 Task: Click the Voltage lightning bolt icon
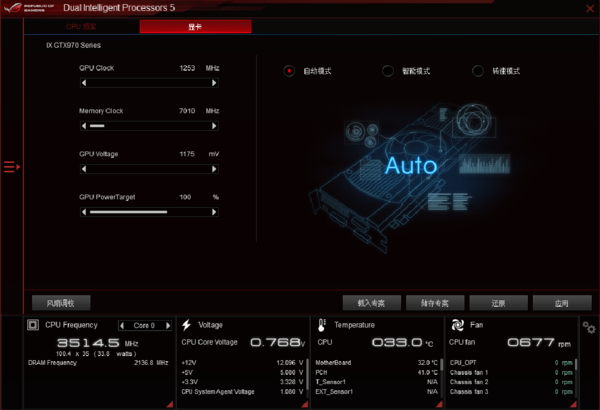186,325
